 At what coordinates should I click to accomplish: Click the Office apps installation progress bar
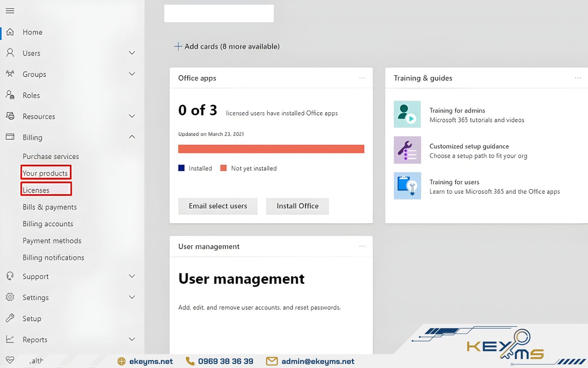pyautogui.click(x=271, y=149)
